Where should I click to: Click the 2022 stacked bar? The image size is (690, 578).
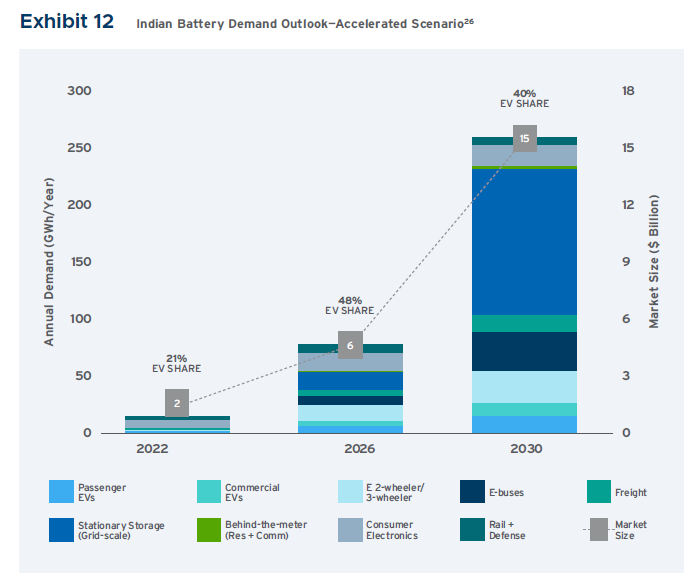click(x=177, y=426)
